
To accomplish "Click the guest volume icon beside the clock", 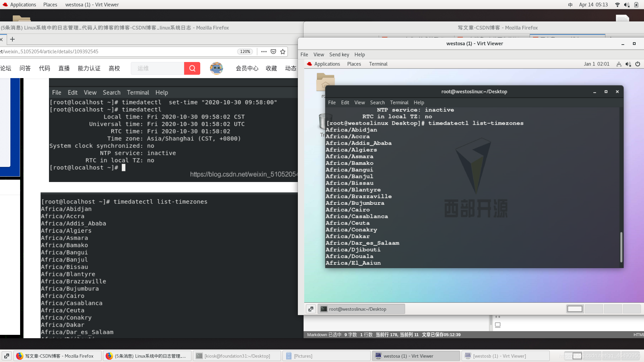I will pos(628,64).
